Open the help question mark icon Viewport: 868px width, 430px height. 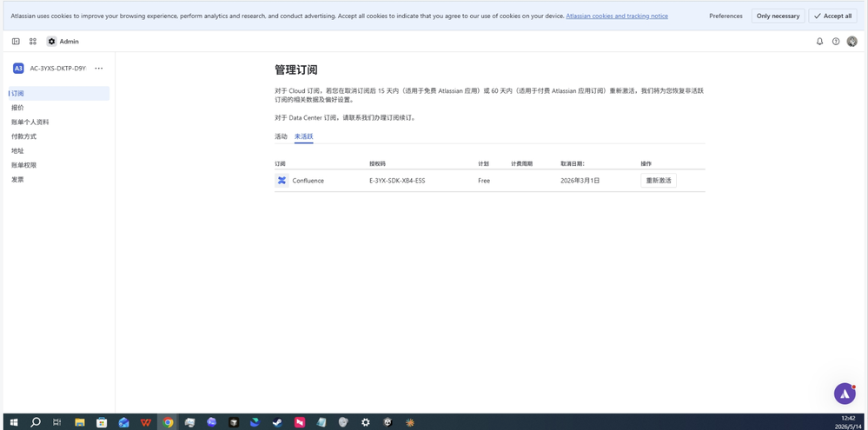tap(836, 42)
